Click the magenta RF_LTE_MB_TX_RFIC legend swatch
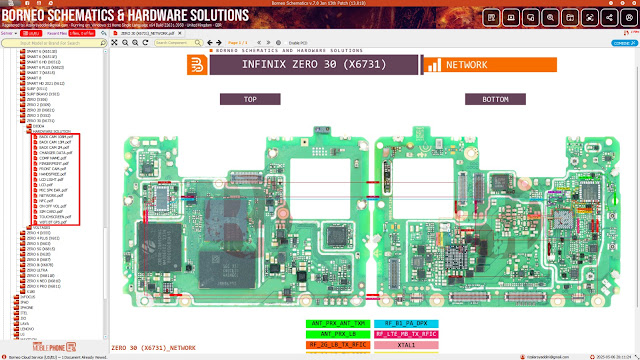Screen dimensions: 640x360 [406, 334]
